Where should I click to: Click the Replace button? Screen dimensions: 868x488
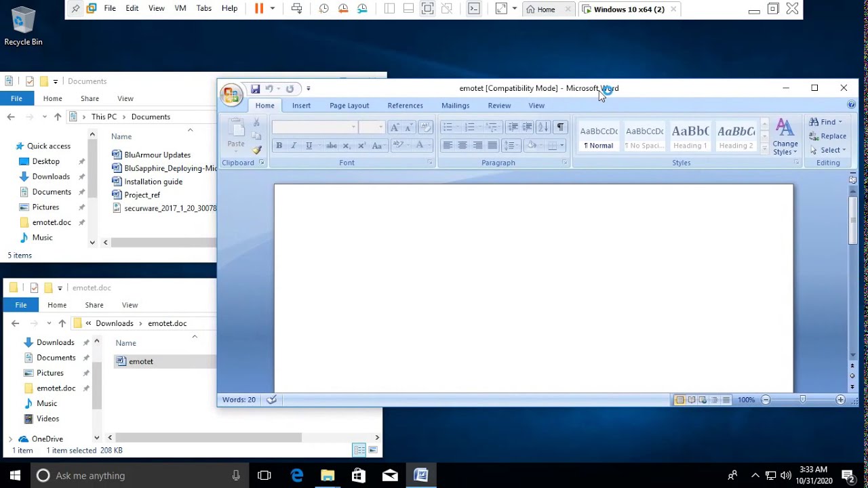tap(827, 136)
